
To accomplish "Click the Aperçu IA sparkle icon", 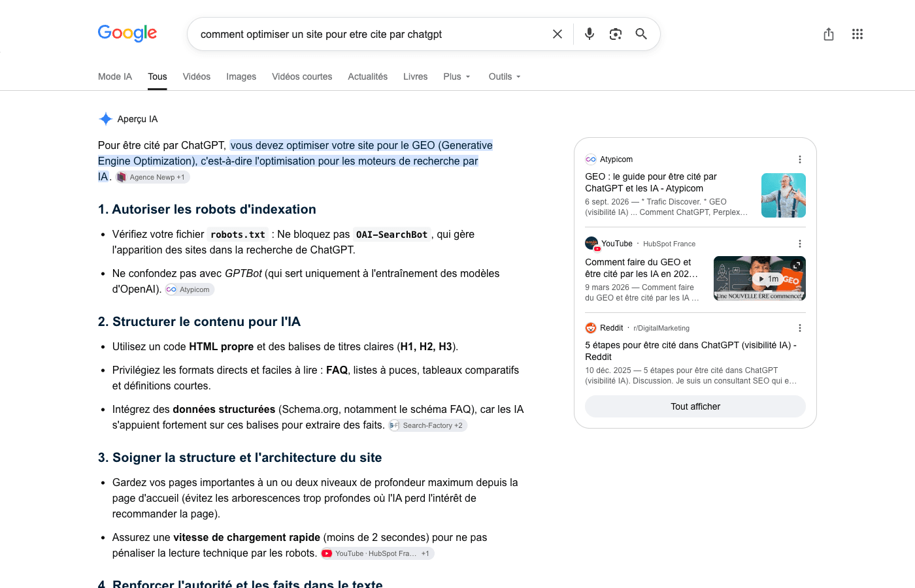I will click(x=106, y=119).
